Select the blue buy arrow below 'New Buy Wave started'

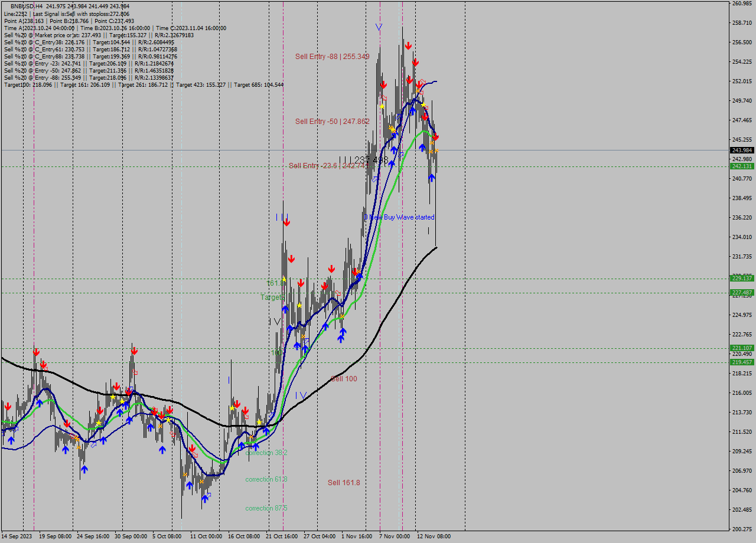(360, 276)
